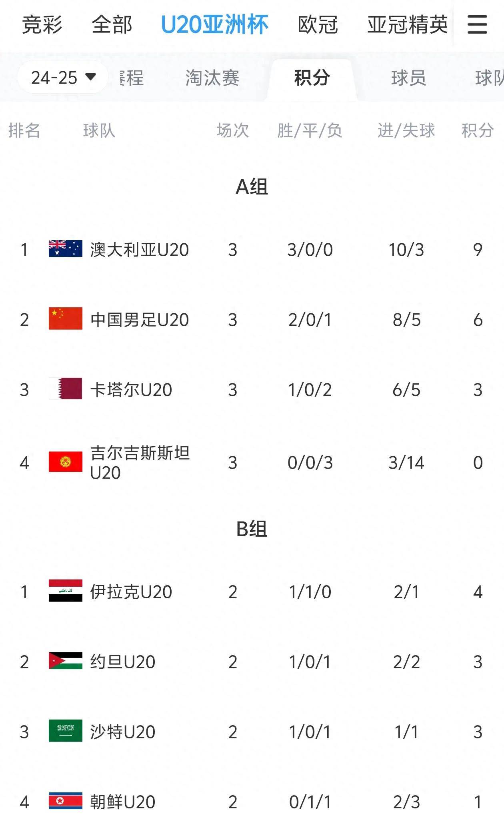Image resolution: width=504 pixels, height=826 pixels.
Task: Open the 亚冠精英 category
Action: (408, 25)
